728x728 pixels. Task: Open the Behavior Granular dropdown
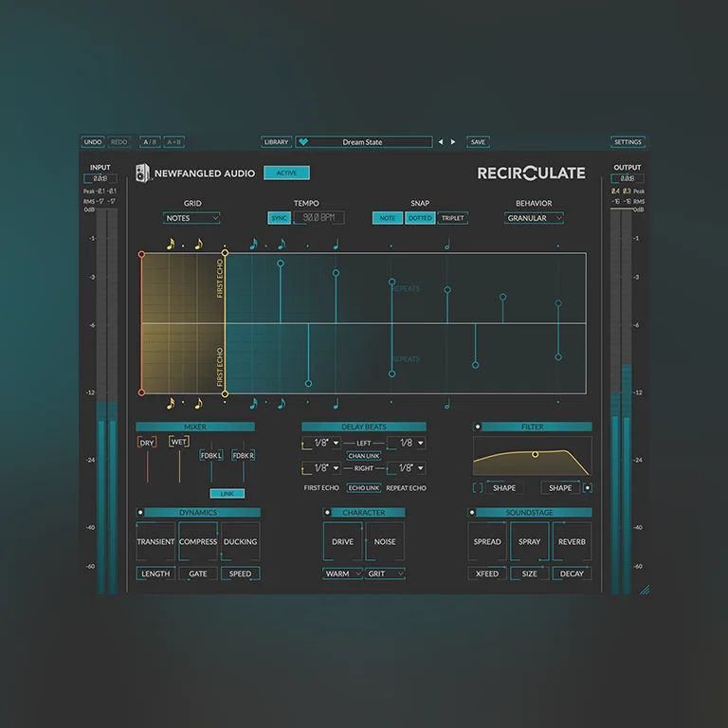[x=534, y=218]
